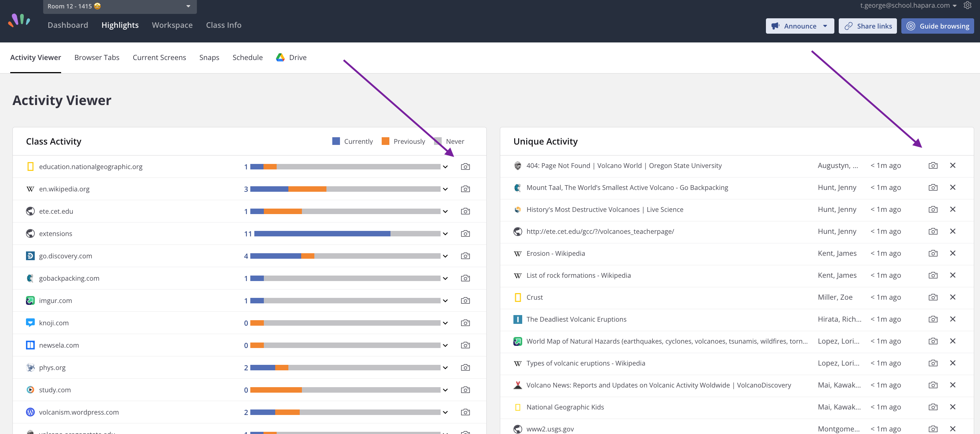Open the settings gear icon
Screen dimensions: 980x434
[x=967, y=5]
